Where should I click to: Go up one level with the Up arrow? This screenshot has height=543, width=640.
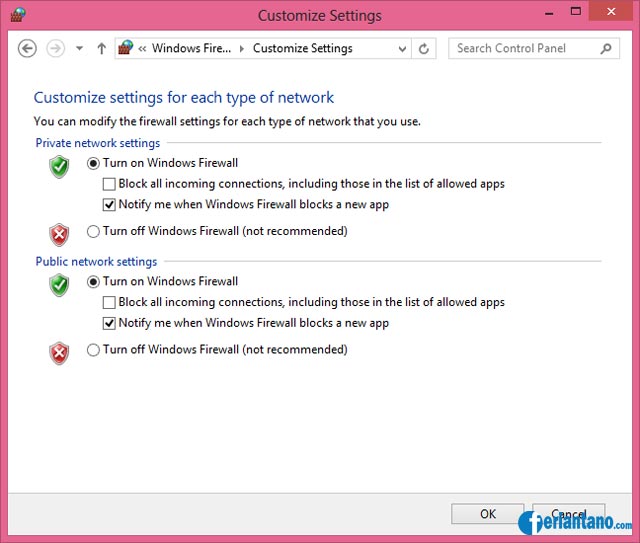point(102,49)
